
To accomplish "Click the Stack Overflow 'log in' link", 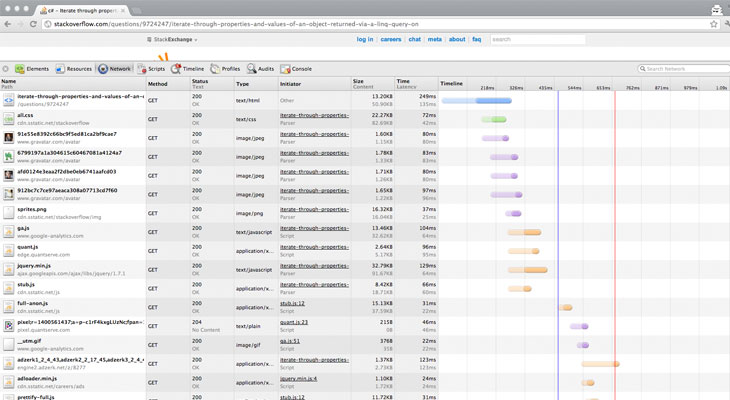I will coord(364,39).
